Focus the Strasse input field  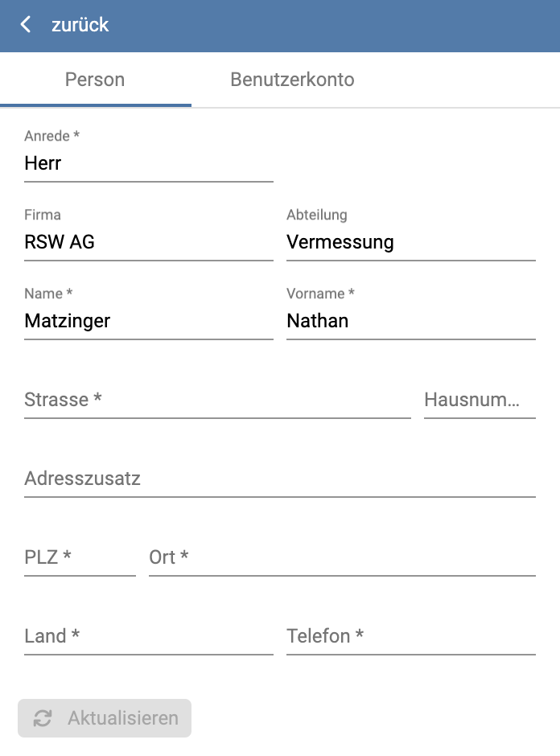(x=217, y=400)
